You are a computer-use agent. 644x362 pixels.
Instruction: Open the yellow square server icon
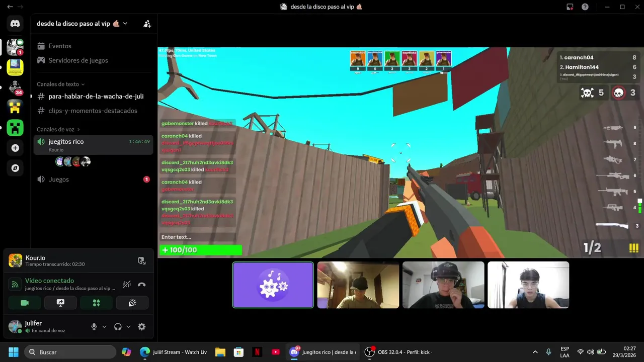point(15,67)
